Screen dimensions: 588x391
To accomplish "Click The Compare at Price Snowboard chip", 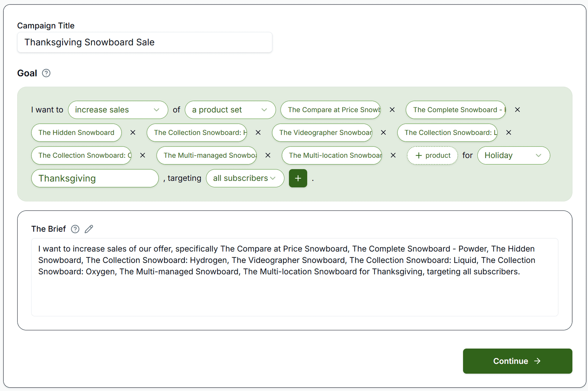I will [331, 110].
